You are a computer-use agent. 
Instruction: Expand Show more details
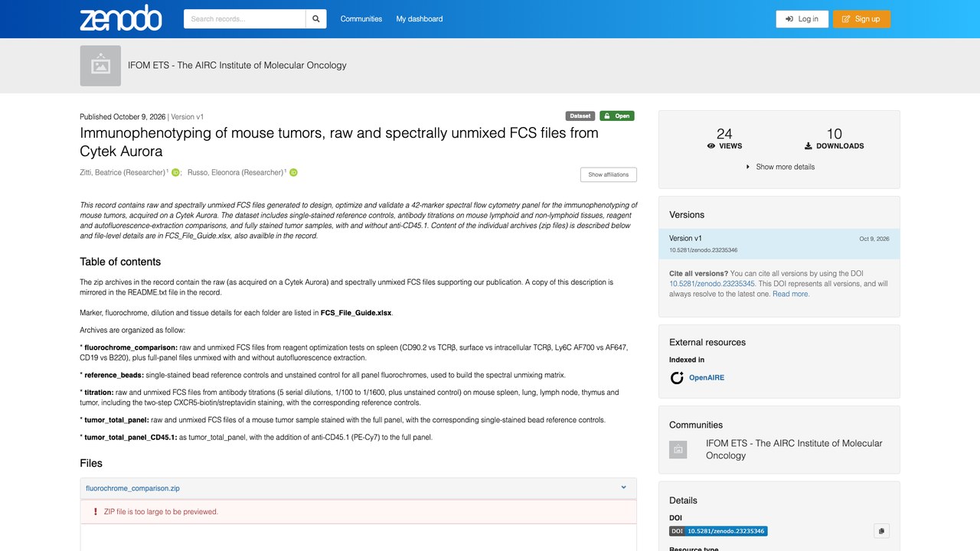click(x=780, y=167)
